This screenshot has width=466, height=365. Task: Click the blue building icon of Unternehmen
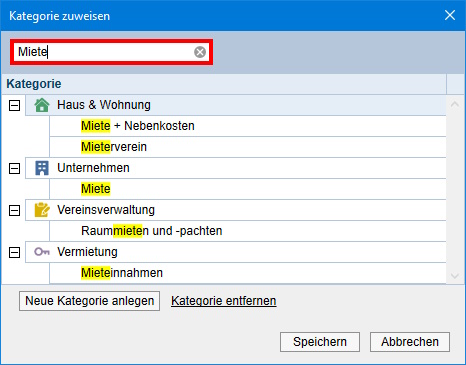click(x=42, y=168)
